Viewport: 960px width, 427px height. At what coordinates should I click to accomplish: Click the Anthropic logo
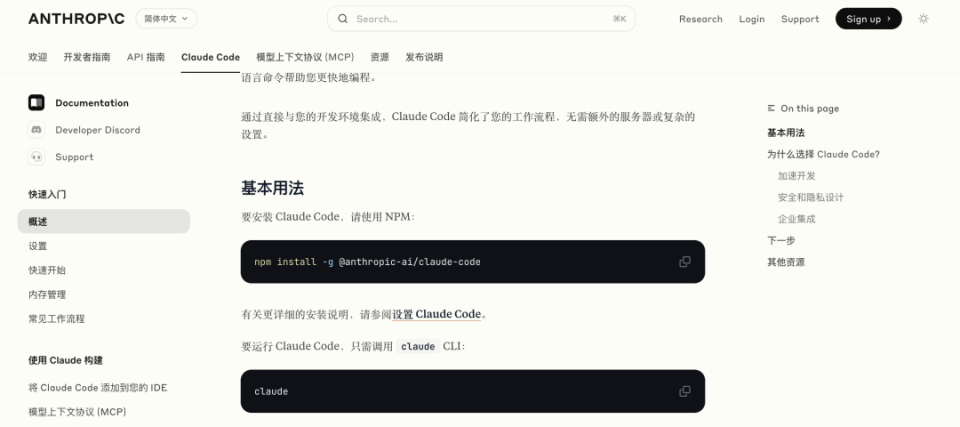click(76, 18)
